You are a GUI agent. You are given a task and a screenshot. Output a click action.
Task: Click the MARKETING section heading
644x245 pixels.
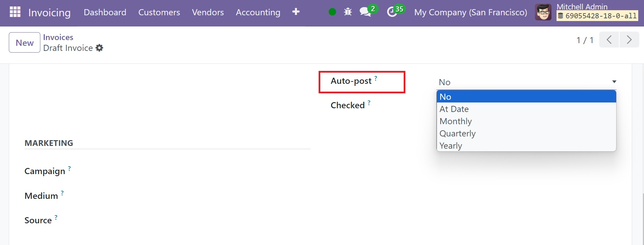tap(49, 143)
